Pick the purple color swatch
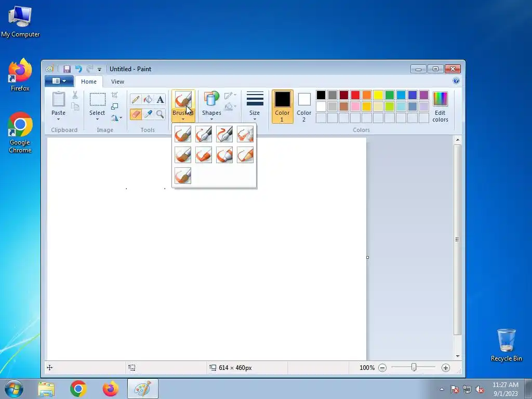The width and height of the screenshot is (532, 399). 424,95
